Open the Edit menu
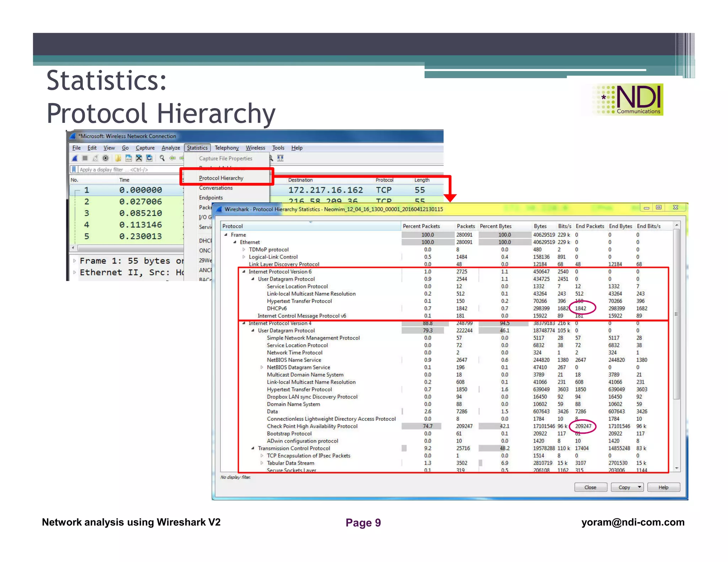Image resolution: width=728 pixels, height=562 pixels. pyautogui.click(x=92, y=148)
